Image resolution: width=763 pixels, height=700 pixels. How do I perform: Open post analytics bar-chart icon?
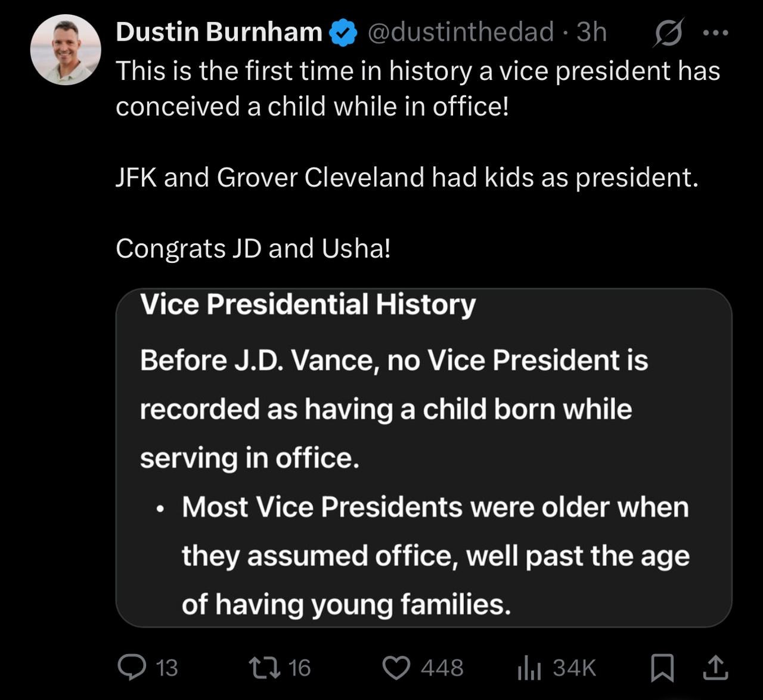coord(529,667)
